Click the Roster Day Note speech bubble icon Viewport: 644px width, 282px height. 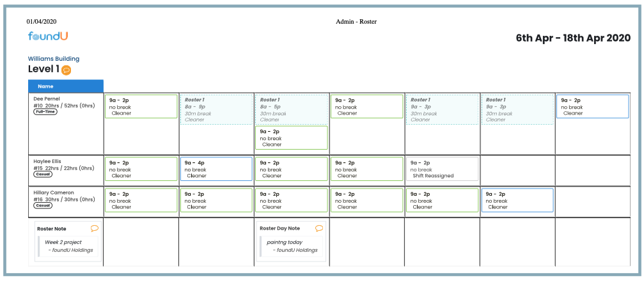coord(319,228)
